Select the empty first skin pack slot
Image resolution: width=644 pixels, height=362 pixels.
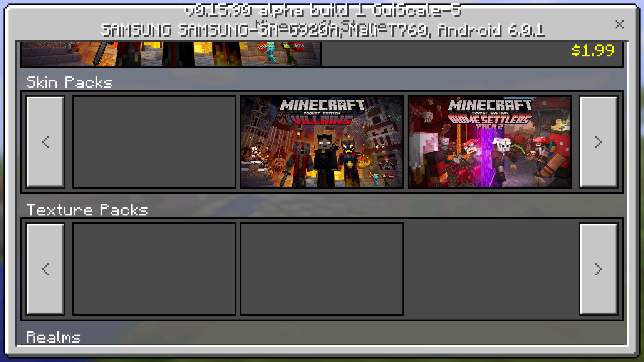[x=154, y=142]
